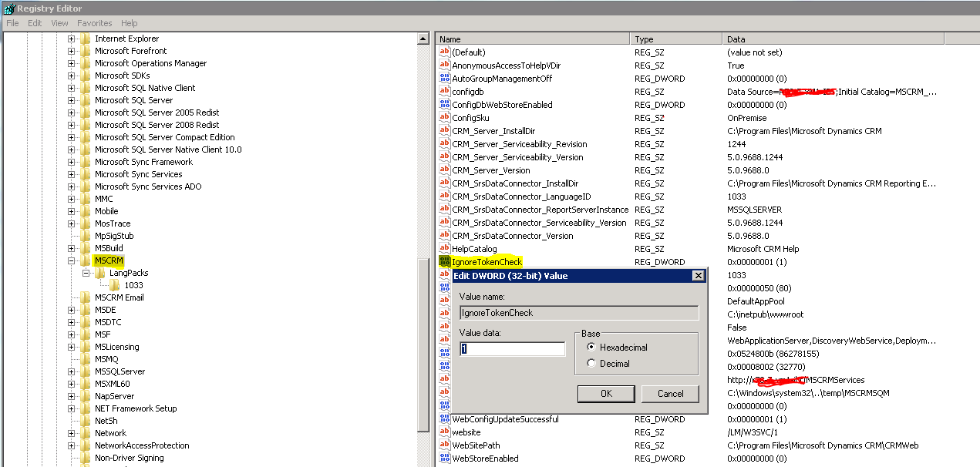Viewport: 980px width, 467px height.
Task: Click the Microsoft CRM Help data cell
Action: [763, 249]
